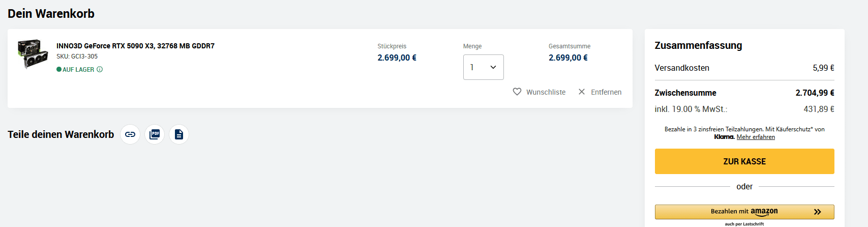
Task: Proceed with the ZUR KASSE button
Action: tap(744, 161)
